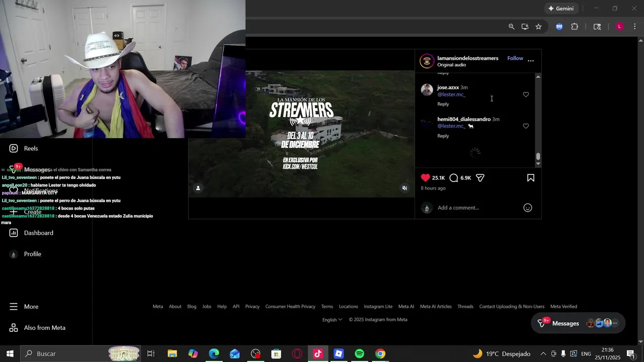Open Threads footer link

coord(465,307)
